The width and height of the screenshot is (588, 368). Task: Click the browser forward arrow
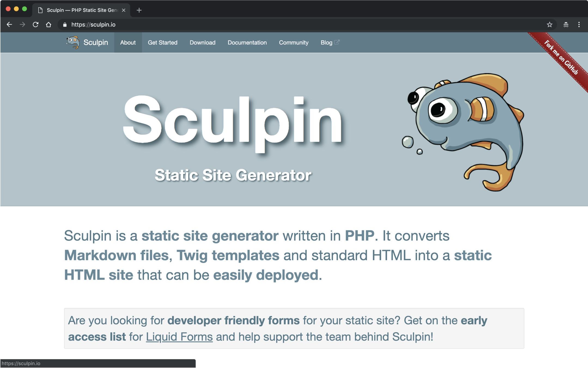click(22, 25)
